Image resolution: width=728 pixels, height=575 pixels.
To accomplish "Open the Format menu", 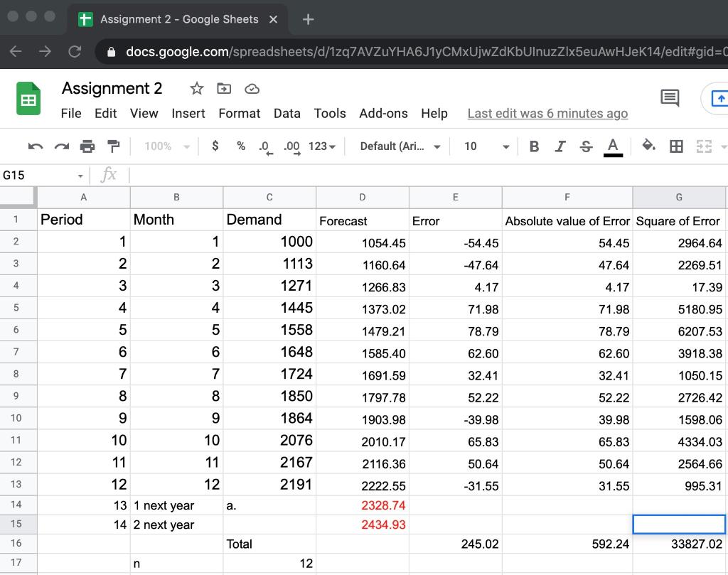I will (x=239, y=114).
